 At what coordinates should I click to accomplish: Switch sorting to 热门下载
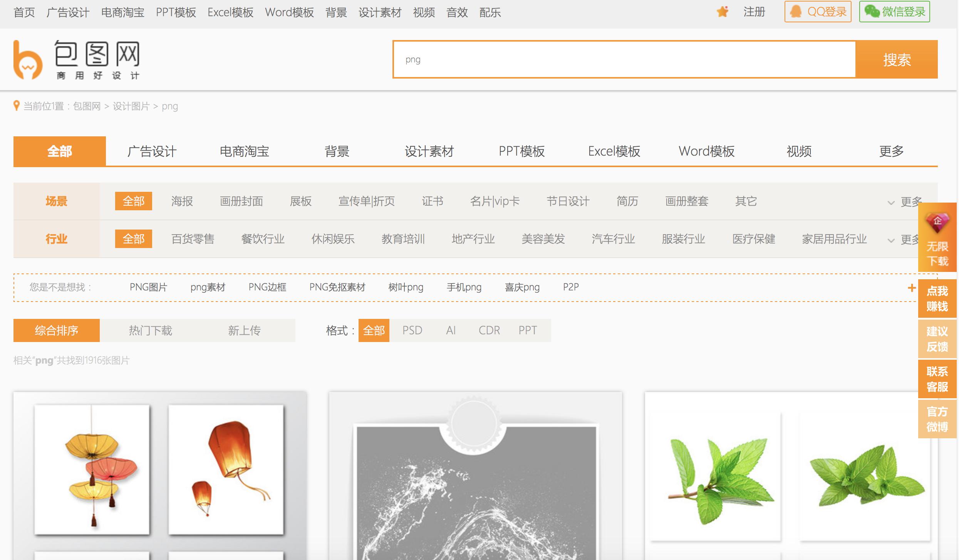tap(151, 330)
